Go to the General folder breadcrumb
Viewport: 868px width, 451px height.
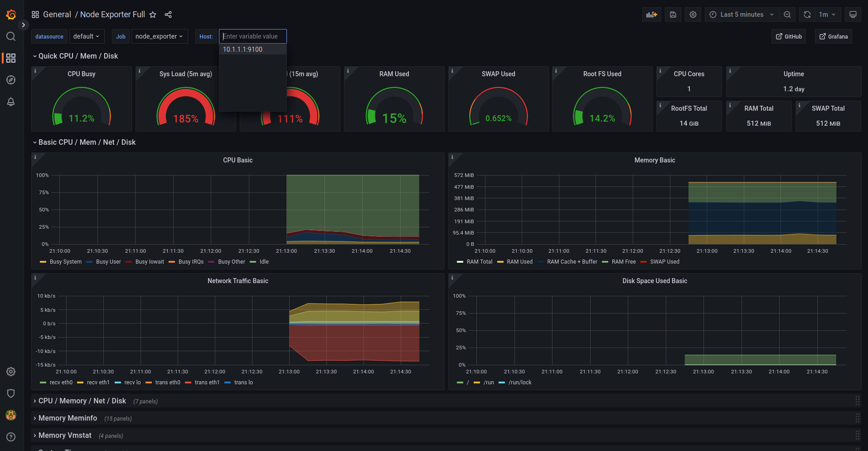tap(57, 15)
